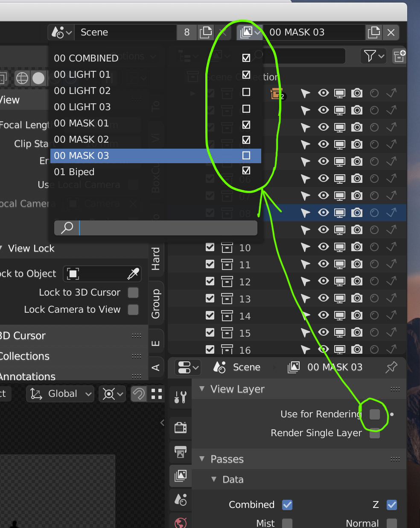420x528 pixels.
Task: Toggle indirect only icon for collection 12
Action: point(391,281)
